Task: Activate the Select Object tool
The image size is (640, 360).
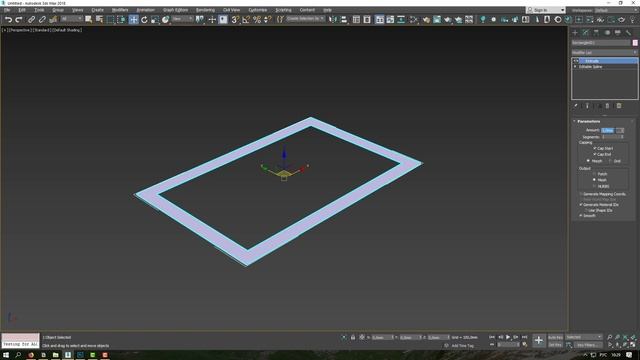Action: tap(89, 20)
